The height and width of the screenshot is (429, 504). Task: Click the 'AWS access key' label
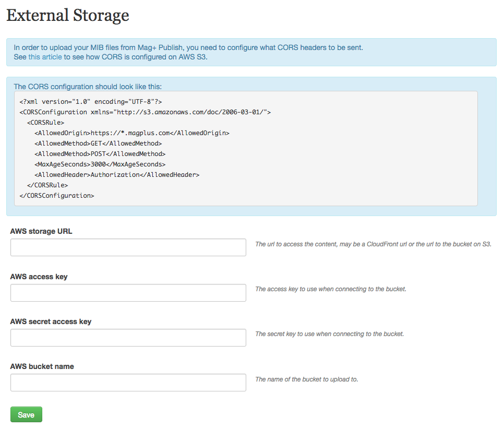(39, 277)
